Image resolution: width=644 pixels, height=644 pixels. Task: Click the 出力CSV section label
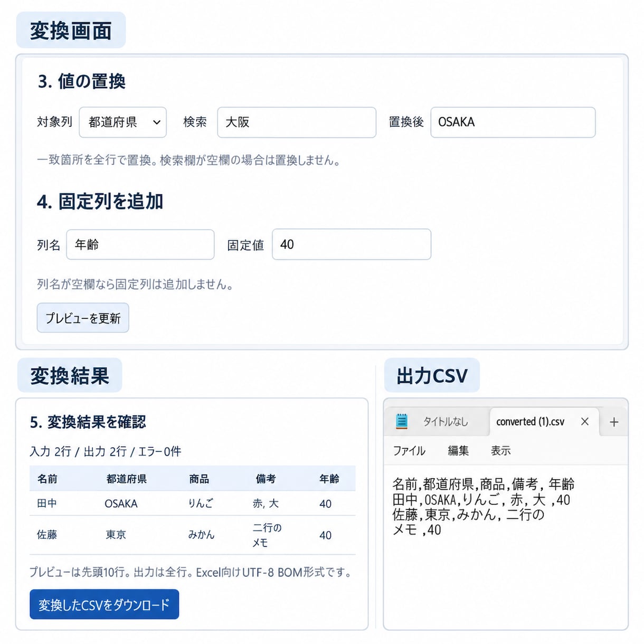[x=432, y=376]
